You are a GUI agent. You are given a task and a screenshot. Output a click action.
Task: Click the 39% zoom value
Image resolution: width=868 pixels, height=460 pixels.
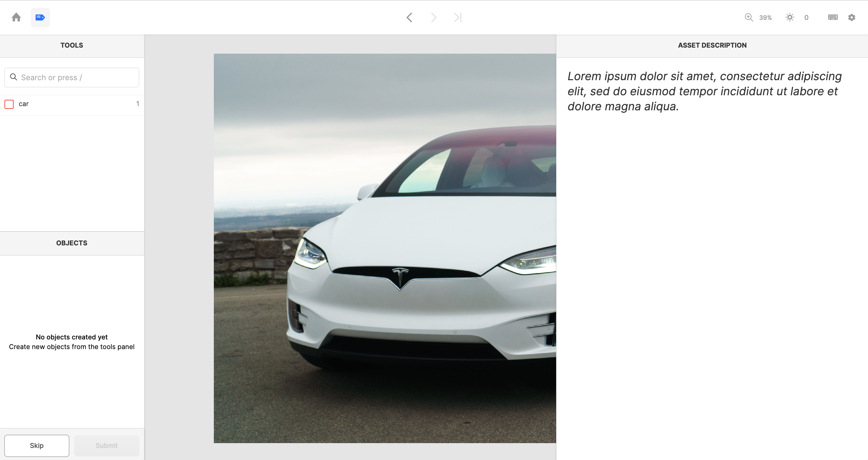pyautogui.click(x=765, y=17)
